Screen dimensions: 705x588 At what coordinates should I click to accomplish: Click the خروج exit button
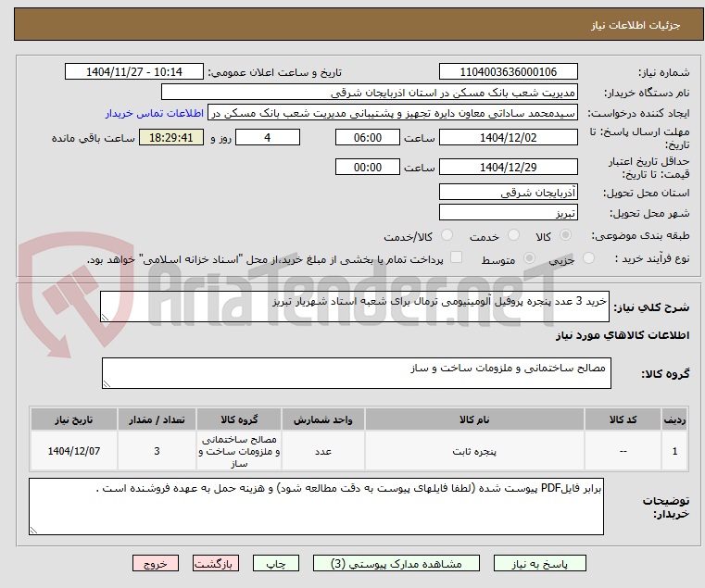pos(156,563)
